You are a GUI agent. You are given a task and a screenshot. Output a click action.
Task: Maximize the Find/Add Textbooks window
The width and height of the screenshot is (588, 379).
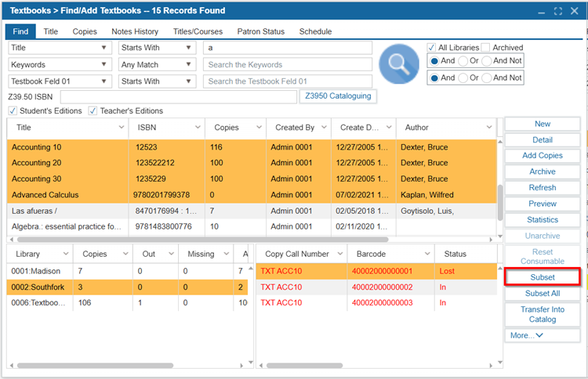click(x=558, y=11)
